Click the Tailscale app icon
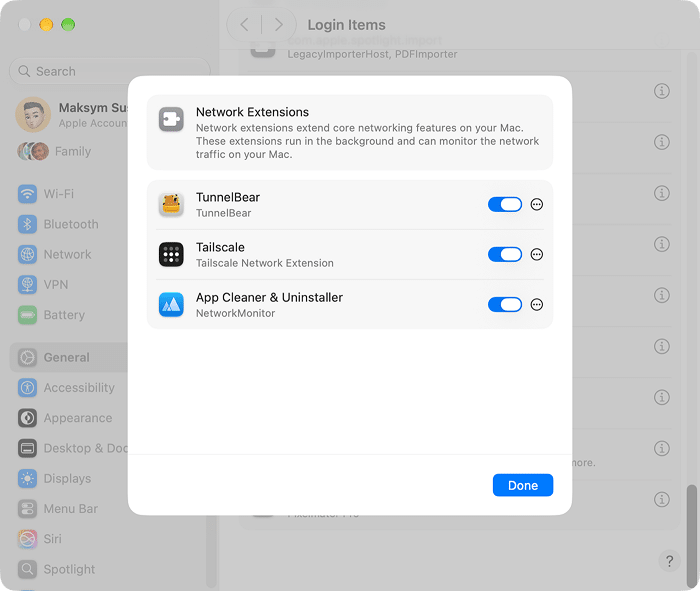This screenshot has width=700, height=591. click(x=171, y=254)
